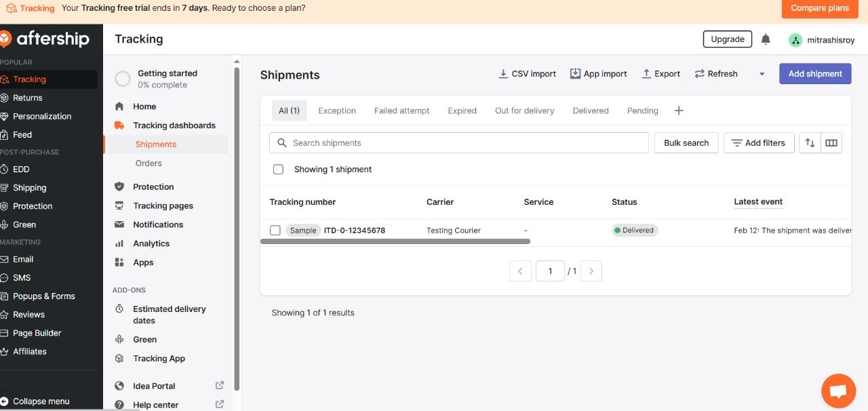Check the select-all shipments checkbox

(x=278, y=170)
